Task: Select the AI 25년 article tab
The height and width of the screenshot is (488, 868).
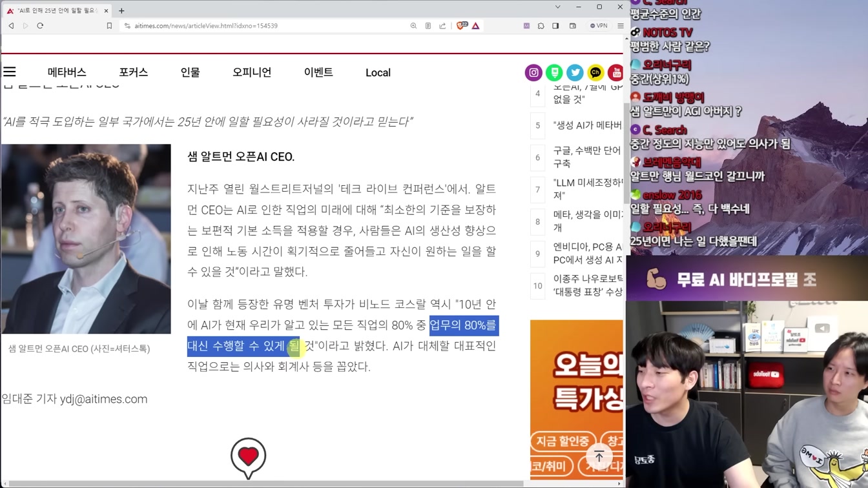Action: (x=57, y=10)
